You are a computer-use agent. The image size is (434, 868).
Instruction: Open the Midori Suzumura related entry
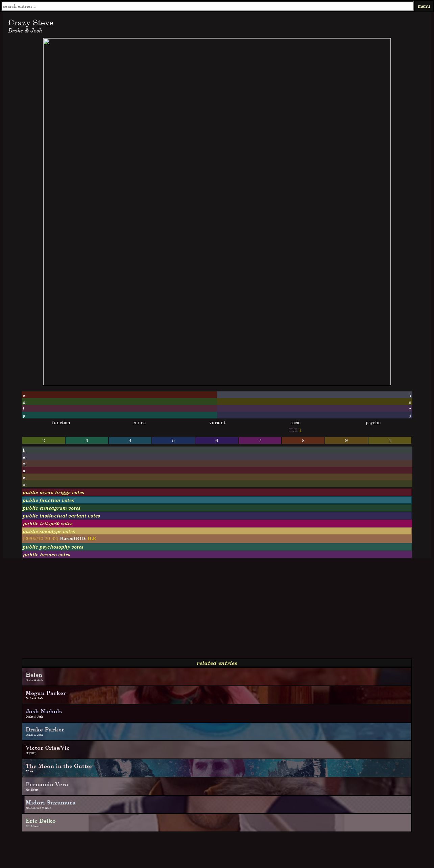tap(217, 804)
